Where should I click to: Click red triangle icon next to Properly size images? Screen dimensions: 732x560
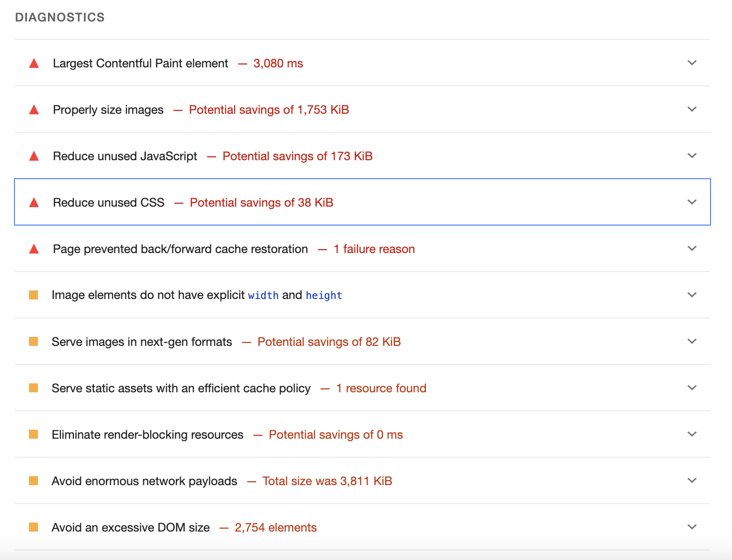34,110
